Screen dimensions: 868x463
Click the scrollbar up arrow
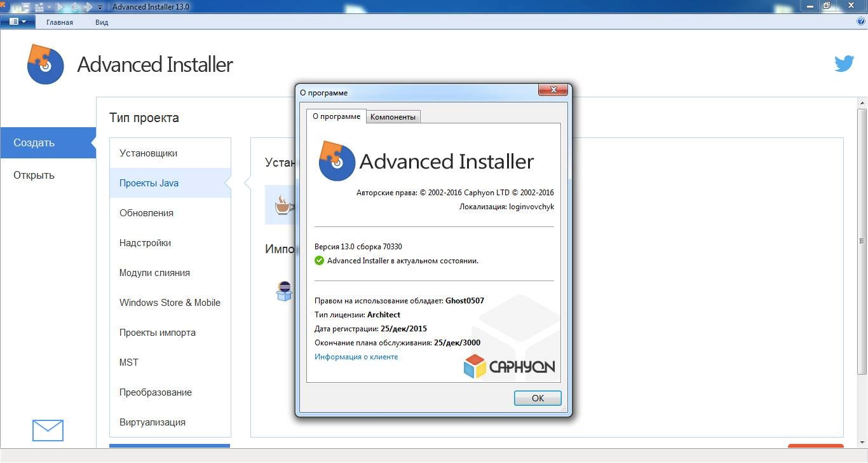coord(862,103)
